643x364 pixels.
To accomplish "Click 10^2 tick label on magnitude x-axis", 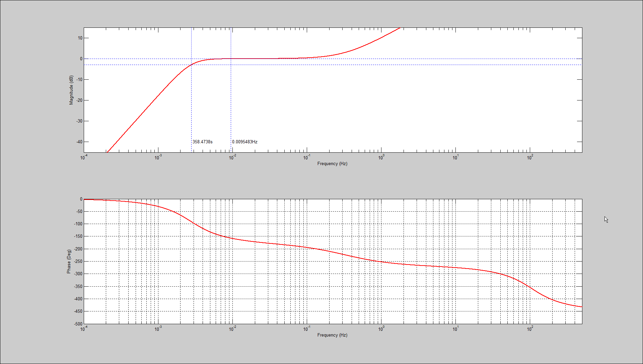I will pos(530,157).
